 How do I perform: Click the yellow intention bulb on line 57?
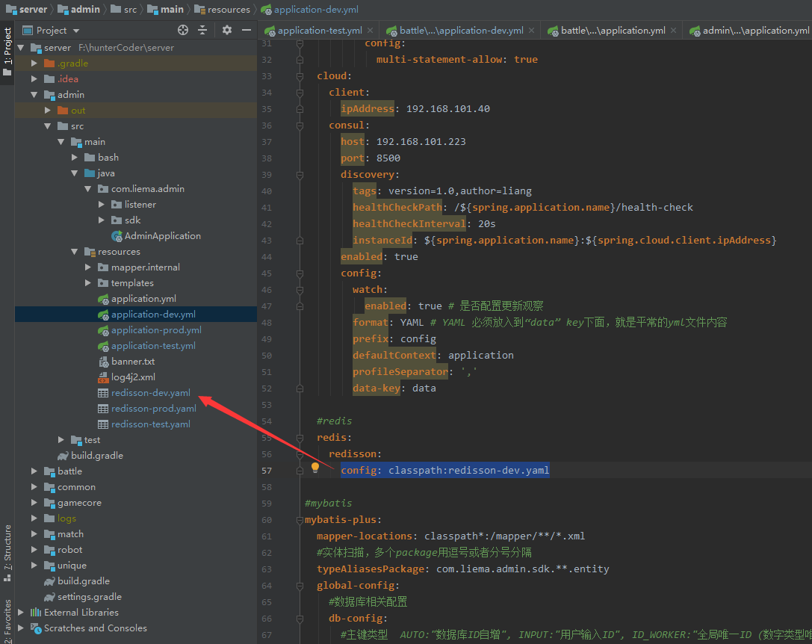tap(314, 468)
